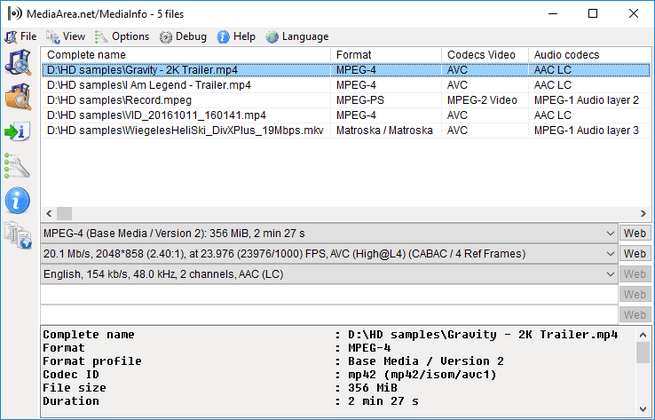
Task: Click the Web button beside the video stream row
Action: (635, 254)
